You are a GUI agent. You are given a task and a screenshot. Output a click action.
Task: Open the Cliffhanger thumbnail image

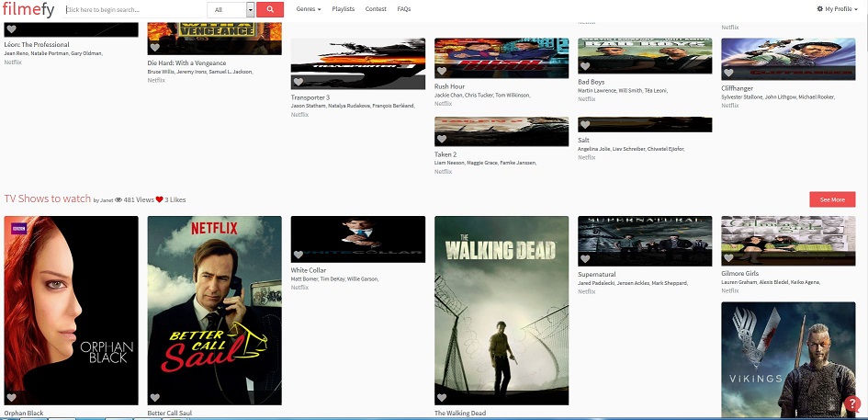pos(788,60)
